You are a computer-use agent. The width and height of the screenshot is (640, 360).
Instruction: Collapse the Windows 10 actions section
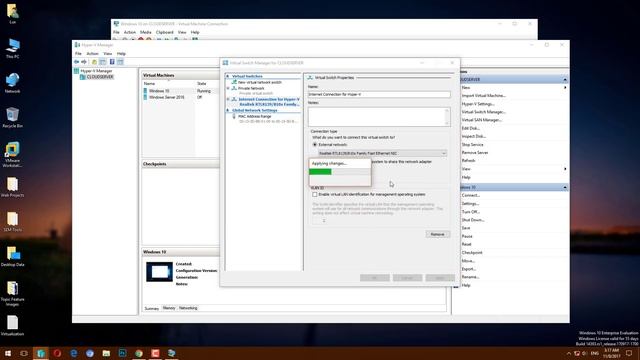[565, 187]
